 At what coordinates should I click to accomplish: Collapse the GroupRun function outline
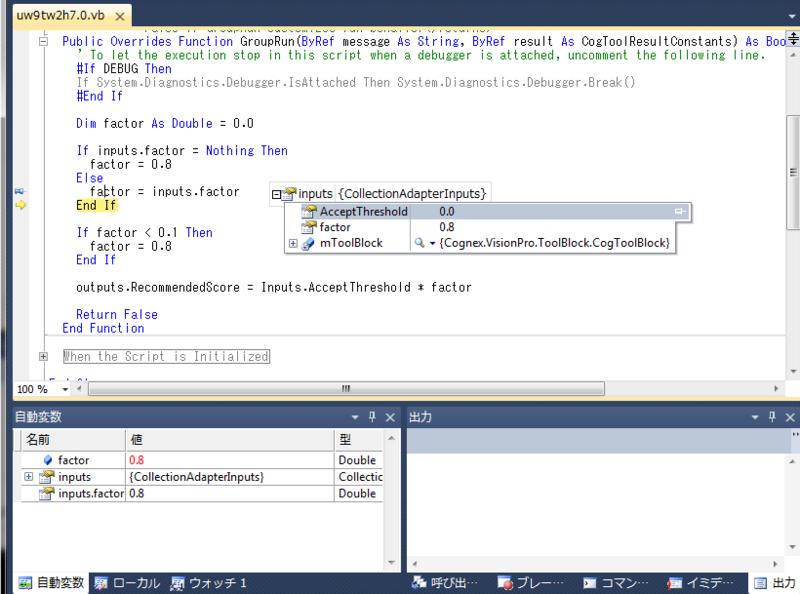[x=44, y=41]
